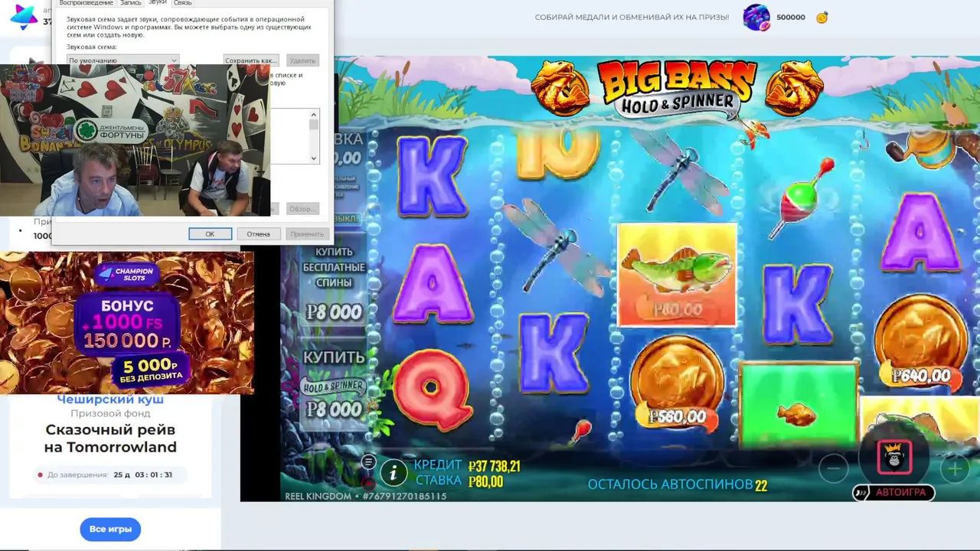
Task: Click the site star logo top-left
Action: coord(24,17)
